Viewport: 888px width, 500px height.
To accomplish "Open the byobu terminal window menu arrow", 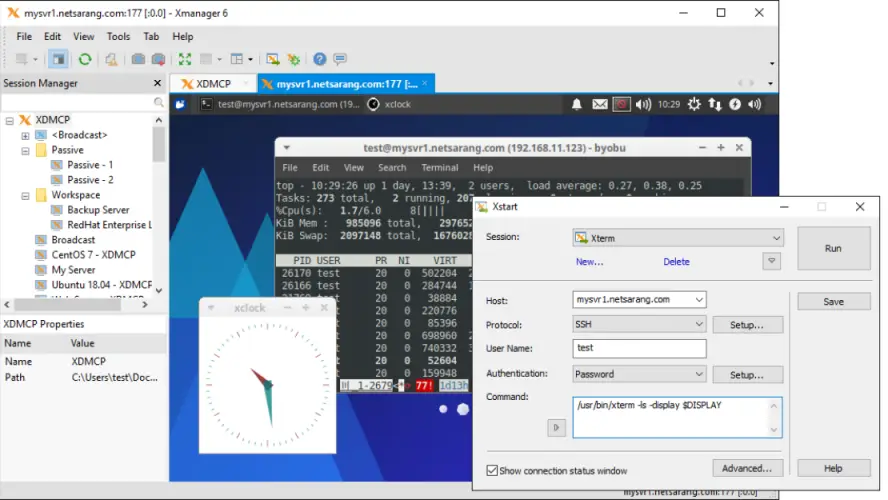I will pyautogui.click(x=287, y=148).
